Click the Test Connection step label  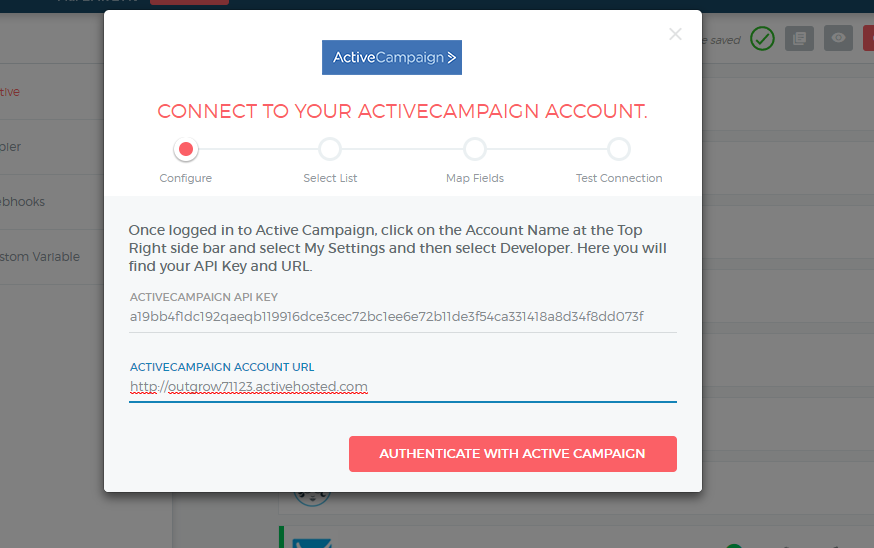pyautogui.click(x=619, y=178)
